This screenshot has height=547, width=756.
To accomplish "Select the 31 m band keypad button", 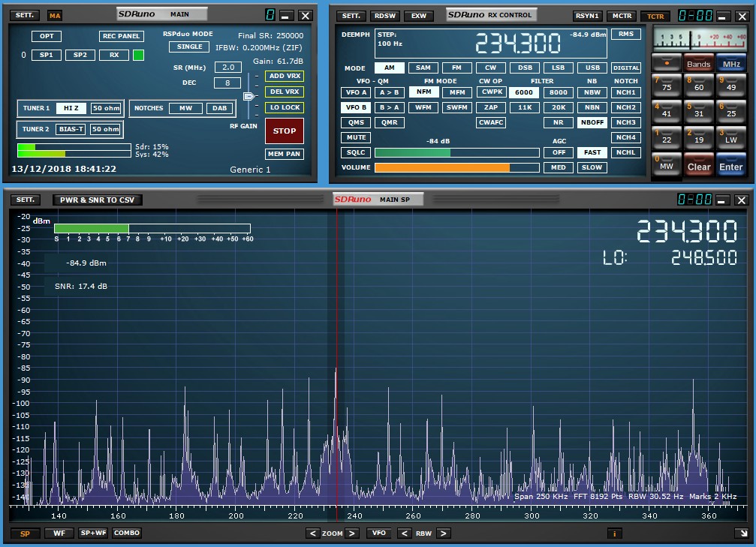I will pyautogui.click(x=699, y=111).
